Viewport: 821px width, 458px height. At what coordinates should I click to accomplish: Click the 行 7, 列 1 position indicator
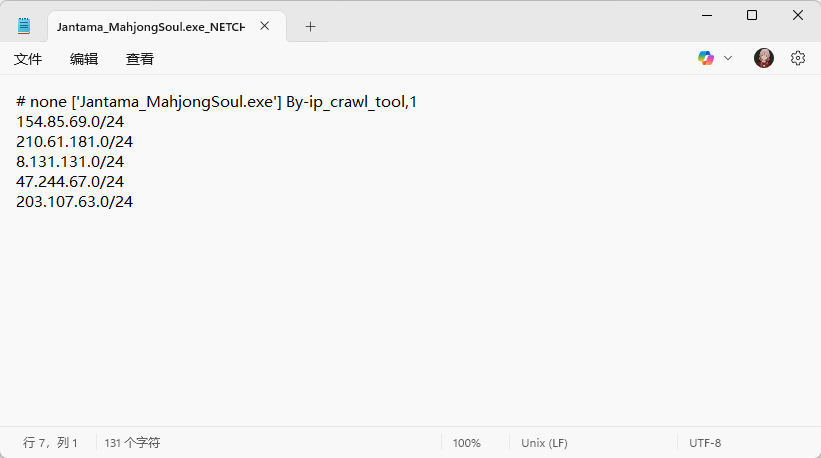pos(50,443)
